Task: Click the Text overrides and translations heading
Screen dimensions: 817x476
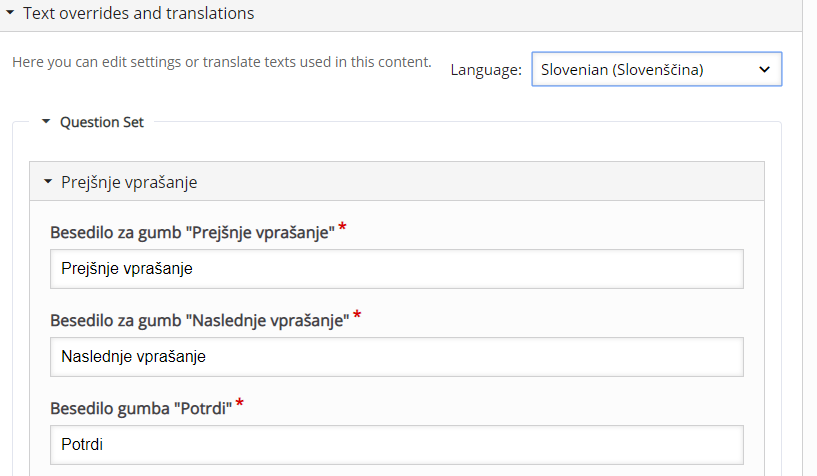Action: [139, 13]
